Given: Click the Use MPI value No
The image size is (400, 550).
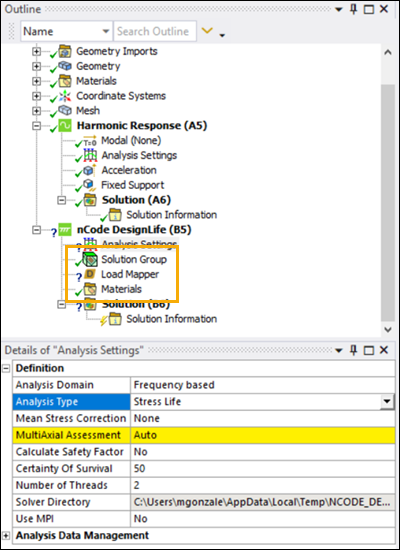Looking at the screenshot, I should point(263,519).
